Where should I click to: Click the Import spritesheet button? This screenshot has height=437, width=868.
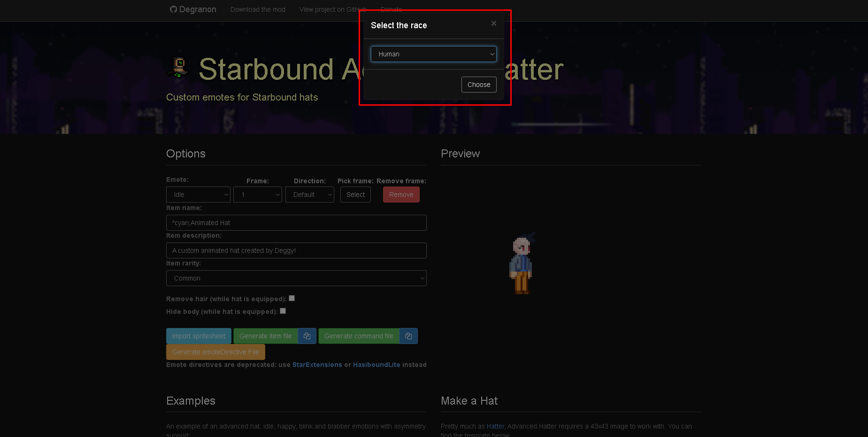199,336
